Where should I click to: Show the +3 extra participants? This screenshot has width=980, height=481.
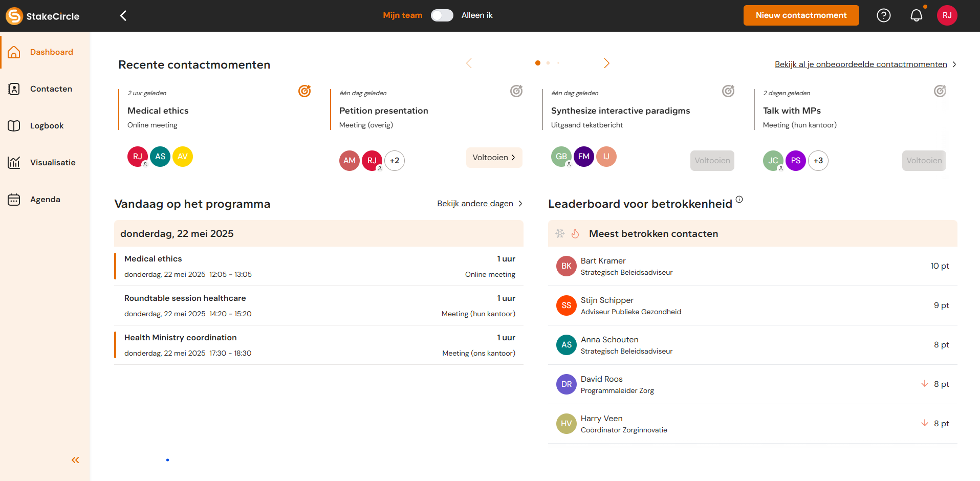pos(818,161)
